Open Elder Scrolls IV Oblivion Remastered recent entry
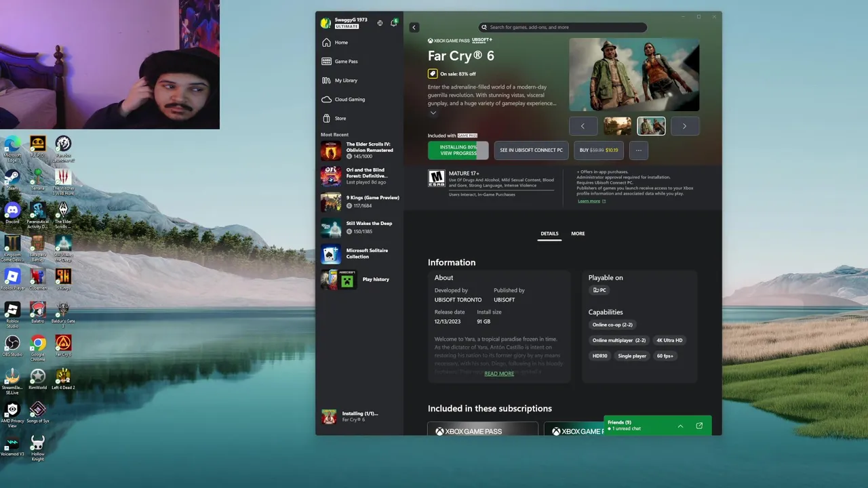The width and height of the screenshot is (868, 488). point(359,150)
